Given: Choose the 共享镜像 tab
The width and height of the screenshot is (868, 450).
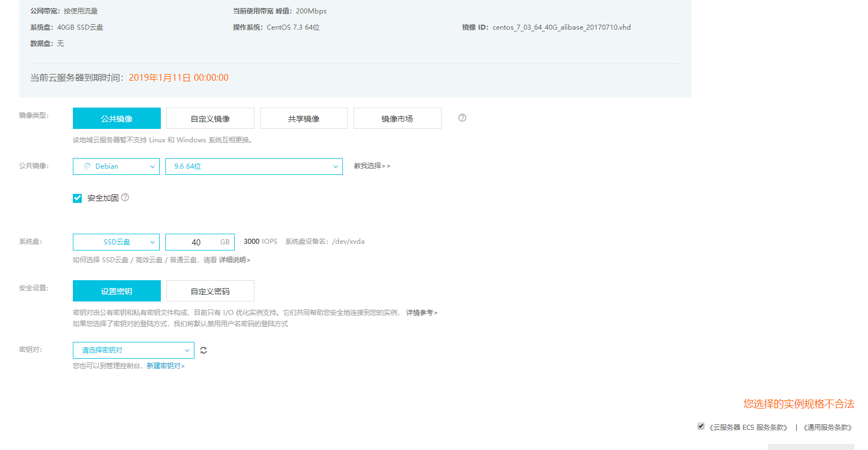Looking at the screenshot, I should coord(304,118).
